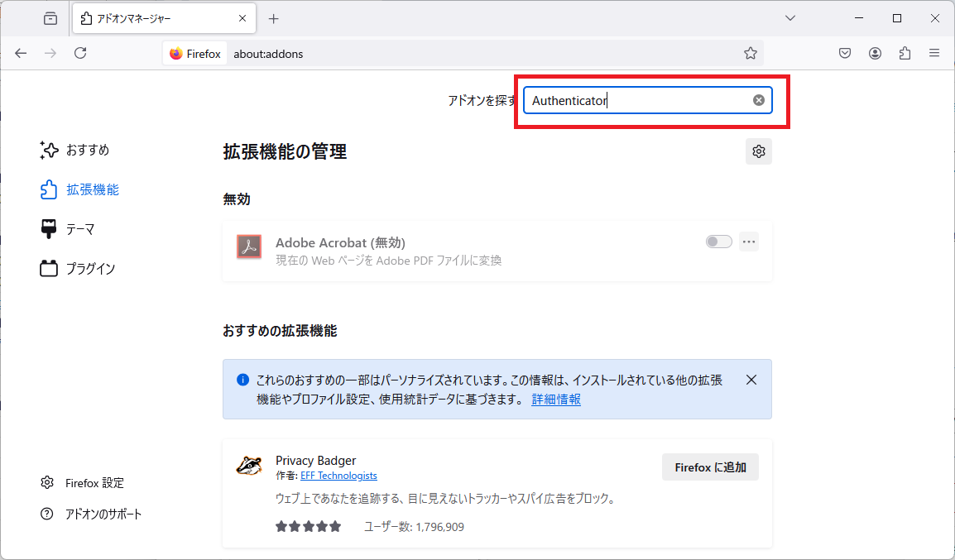Open アドオンのサポート help page
This screenshot has width=955, height=560.
point(103,514)
